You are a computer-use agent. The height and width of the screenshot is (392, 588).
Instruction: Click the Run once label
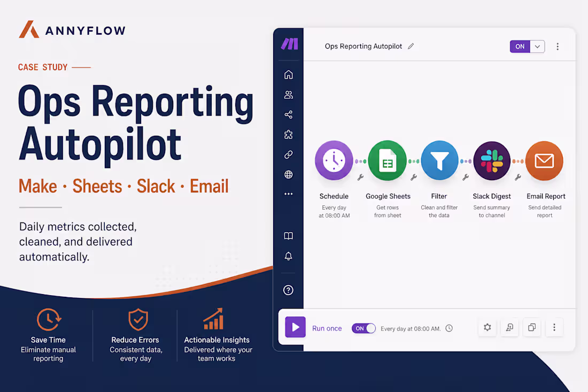(327, 328)
